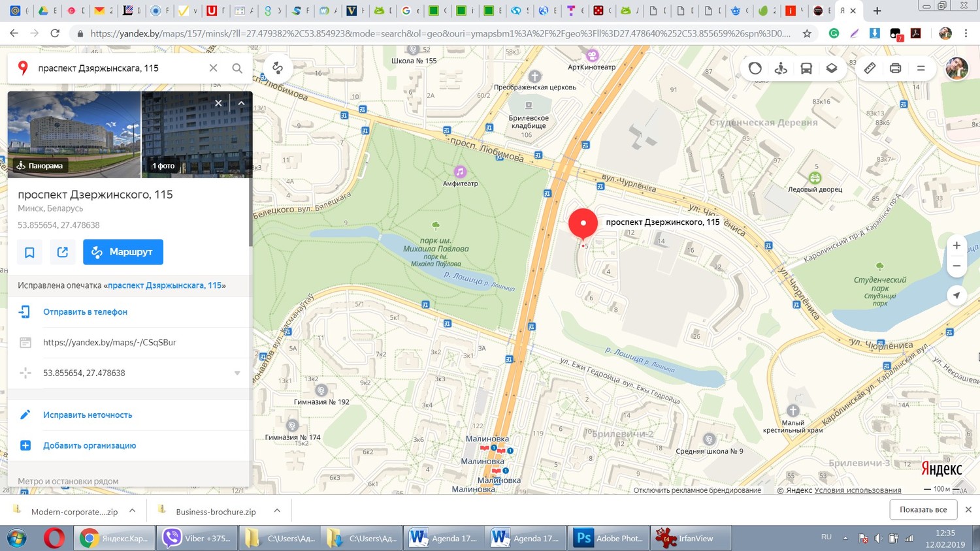
Task: Click the праспект Дзяржынскага, 115 typo link
Action: (165, 285)
